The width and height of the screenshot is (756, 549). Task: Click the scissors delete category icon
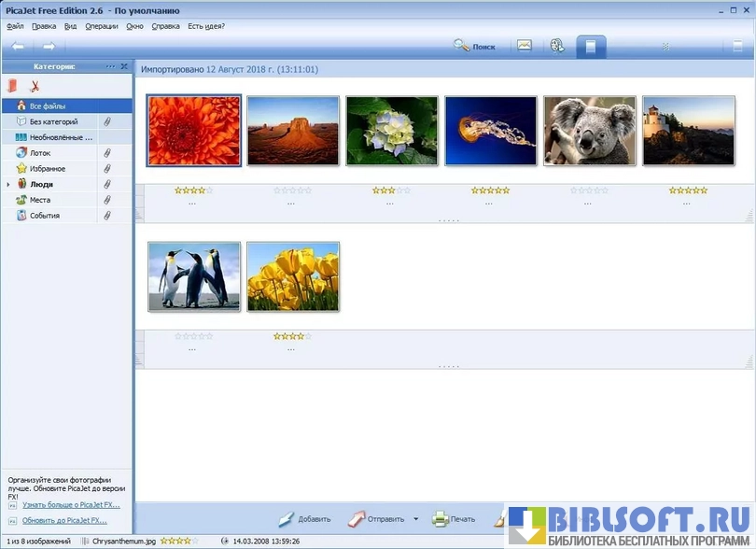tap(35, 87)
